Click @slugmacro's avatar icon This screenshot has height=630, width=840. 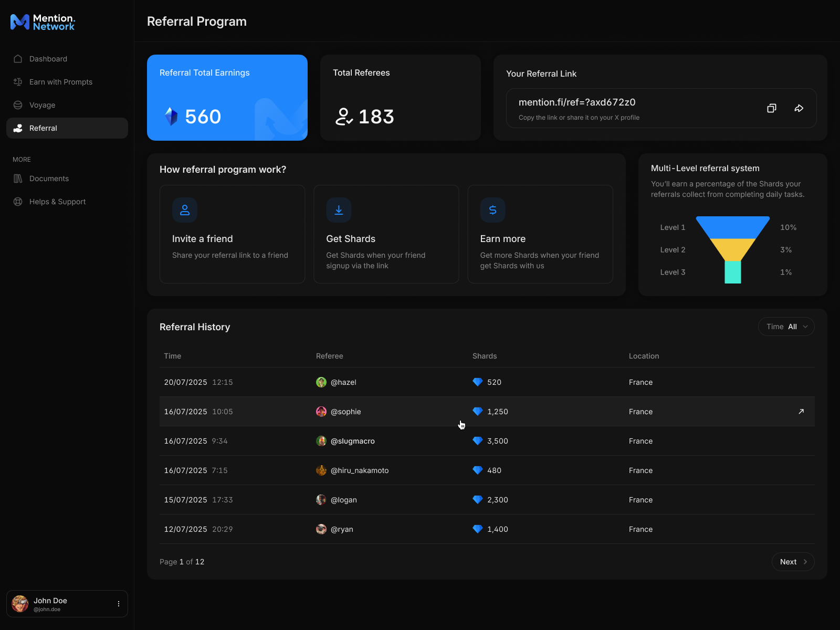click(321, 441)
